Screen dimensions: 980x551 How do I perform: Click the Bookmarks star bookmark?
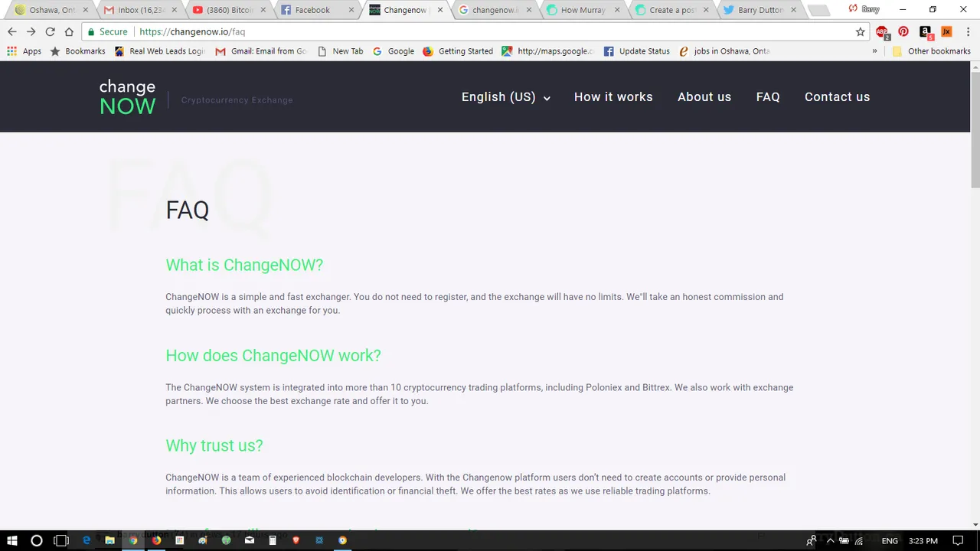pos(77,51)
